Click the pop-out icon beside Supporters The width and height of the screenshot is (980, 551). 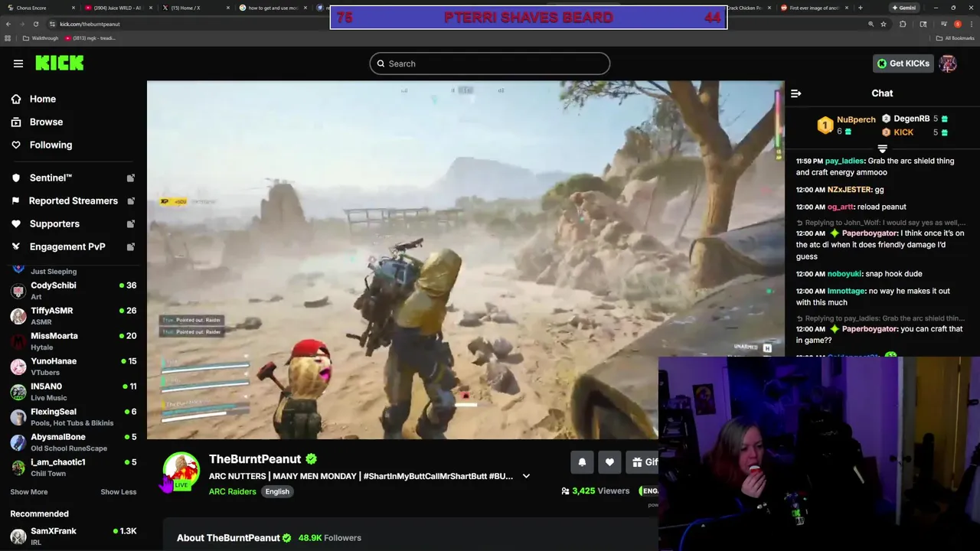pyautogui.click(x=131, y=223)
